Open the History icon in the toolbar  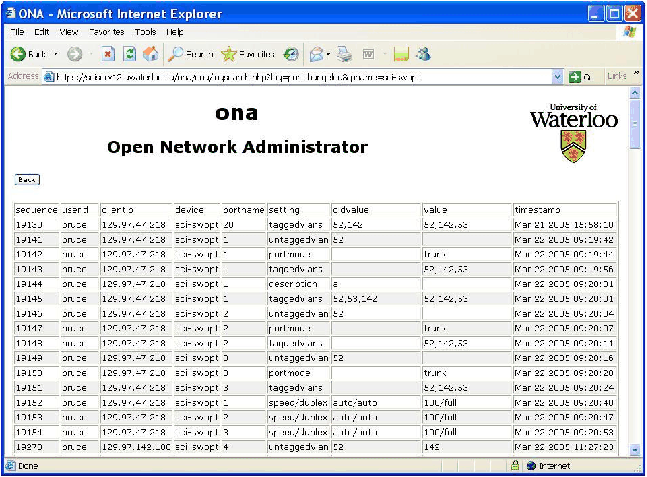(291, 54)
